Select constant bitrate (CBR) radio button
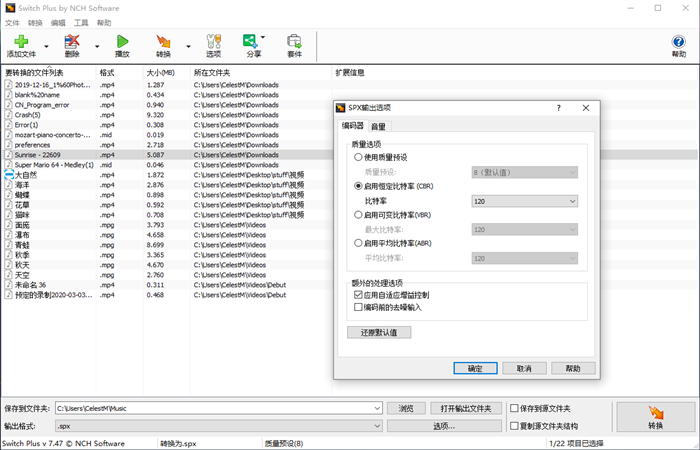This screenshot has width=700, height=450. tap(358, 186)
